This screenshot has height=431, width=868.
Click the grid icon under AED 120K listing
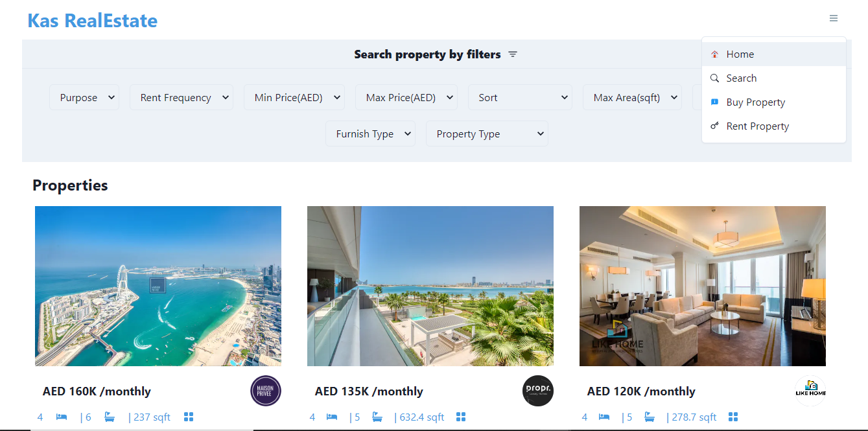[x=733, y=417]
